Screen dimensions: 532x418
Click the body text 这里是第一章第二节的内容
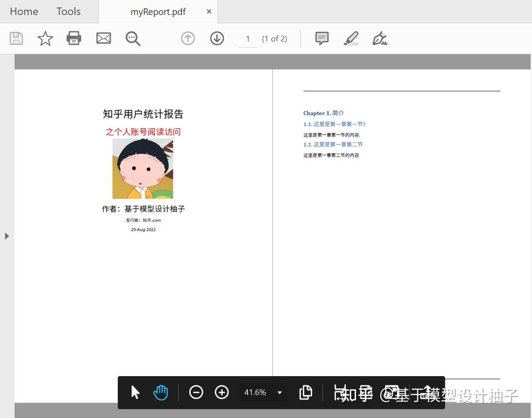[331, 155]
